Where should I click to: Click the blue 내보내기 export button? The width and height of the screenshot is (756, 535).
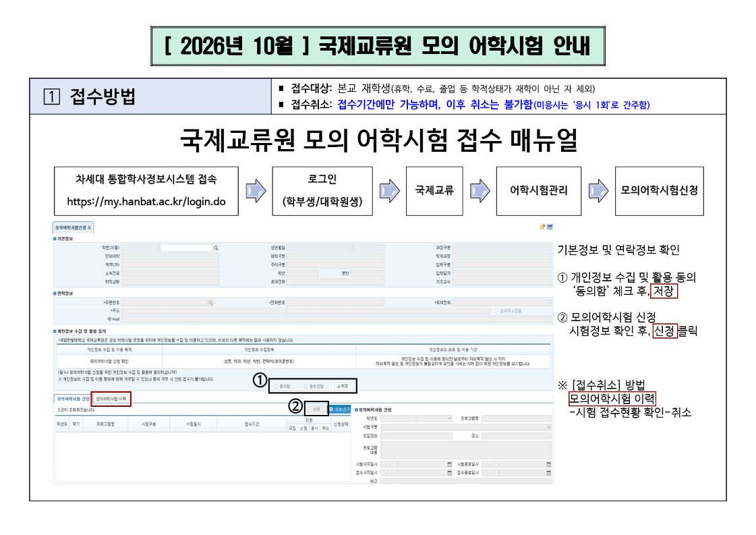[339, 409]
